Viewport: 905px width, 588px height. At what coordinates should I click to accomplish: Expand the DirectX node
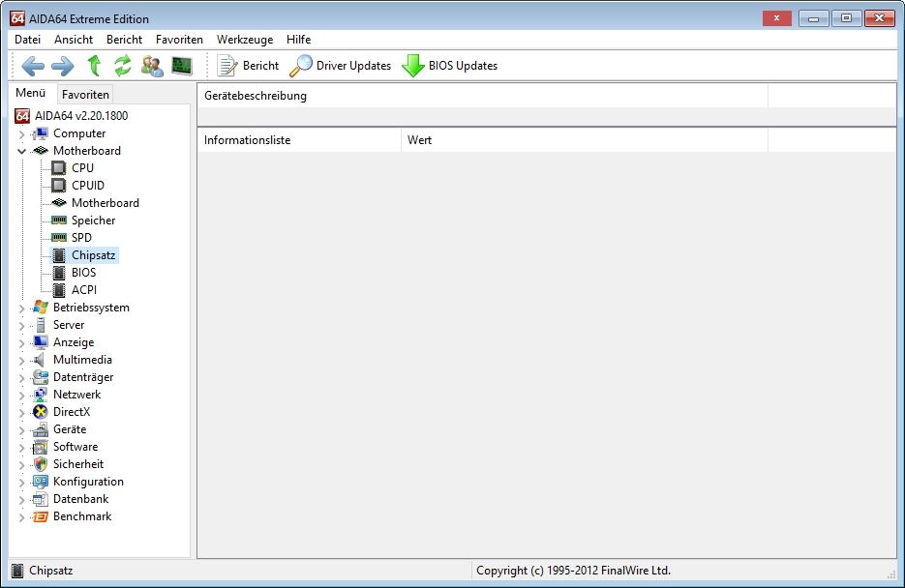coord(21,413)
